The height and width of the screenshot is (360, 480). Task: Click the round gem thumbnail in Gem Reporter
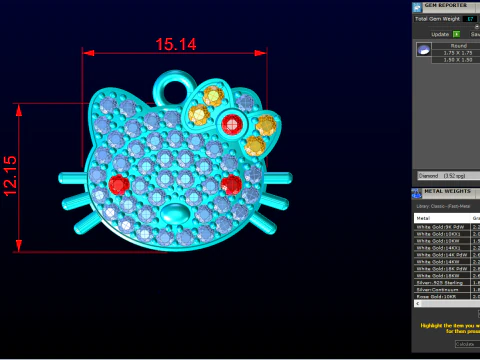point(424,50)
